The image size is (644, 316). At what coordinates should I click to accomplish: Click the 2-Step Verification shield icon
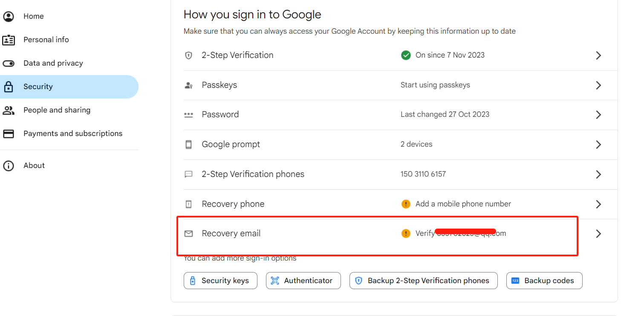(188, 55)
